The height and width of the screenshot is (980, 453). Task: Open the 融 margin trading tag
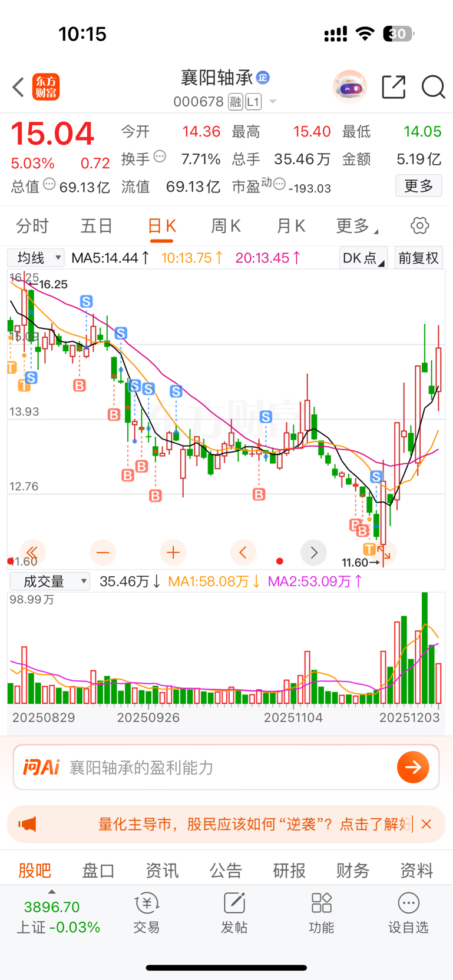[x=236, y=102]
